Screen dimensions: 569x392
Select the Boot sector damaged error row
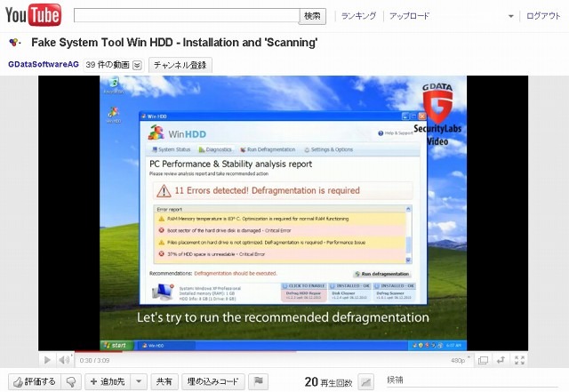click(x=279, y=230)
